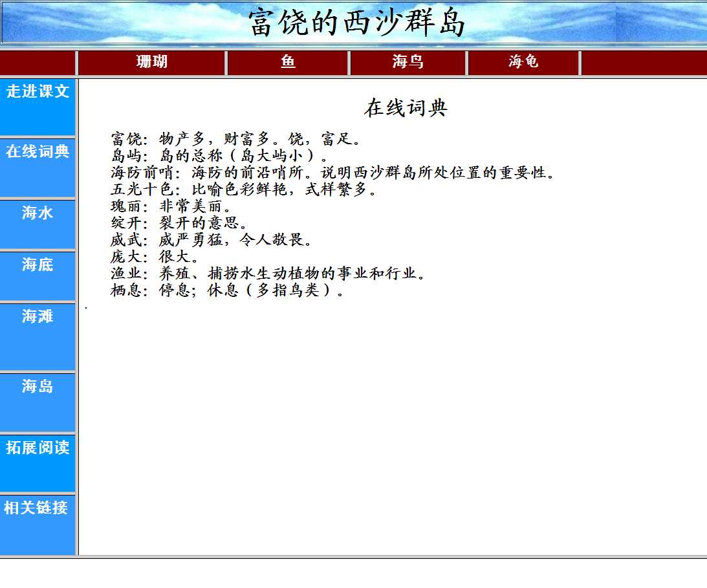707x588 pixels.
Task: Click the 鱼 link in top bar
Action: (288, 62)
